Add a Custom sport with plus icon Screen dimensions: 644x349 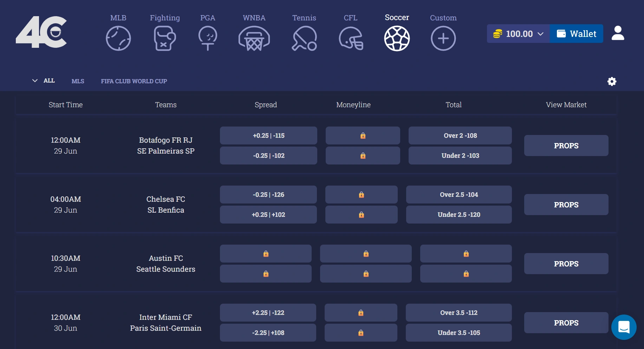click(443, 38)
